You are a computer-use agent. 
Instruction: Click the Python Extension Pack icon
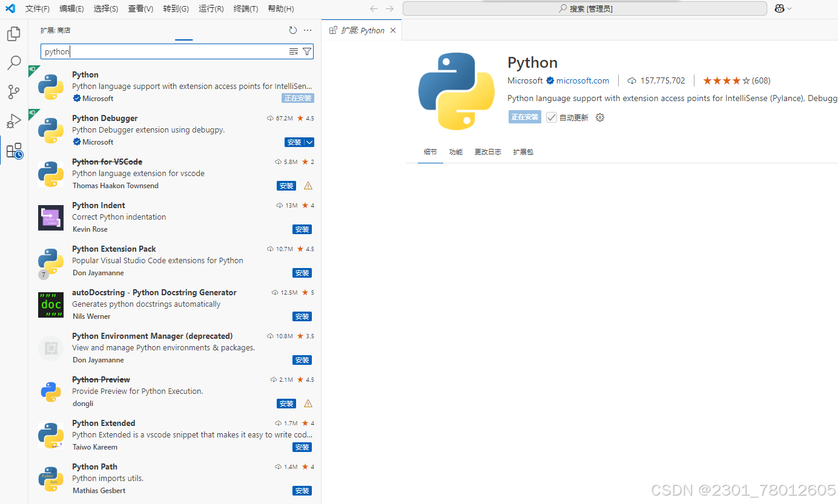tap(51, 261)
